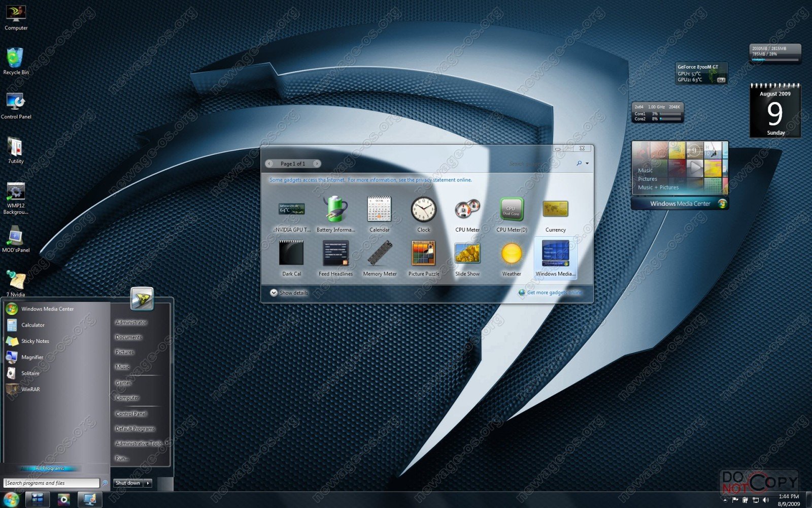Click the Search programs and files box
This screenshot has width=812, height=508.
52,483
